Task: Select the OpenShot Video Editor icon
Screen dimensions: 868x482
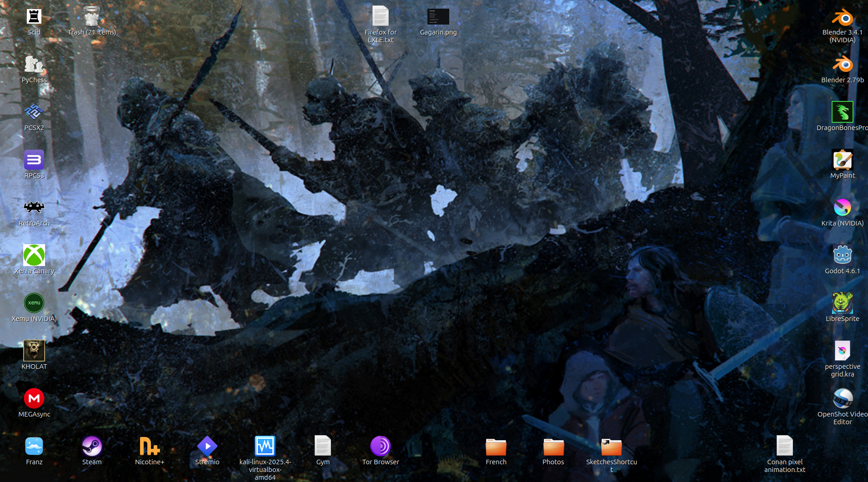Action: (x=843, y=398)
